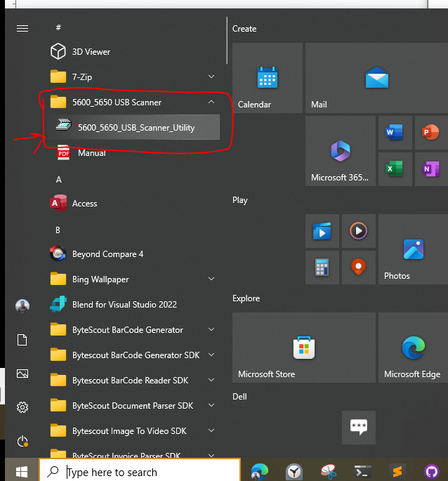
Task: Open the Maps tile
Action: tap(358, 268)
